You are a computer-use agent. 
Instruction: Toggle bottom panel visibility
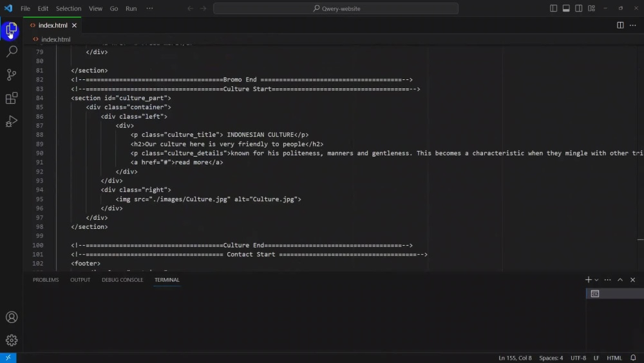coord(566,8)
